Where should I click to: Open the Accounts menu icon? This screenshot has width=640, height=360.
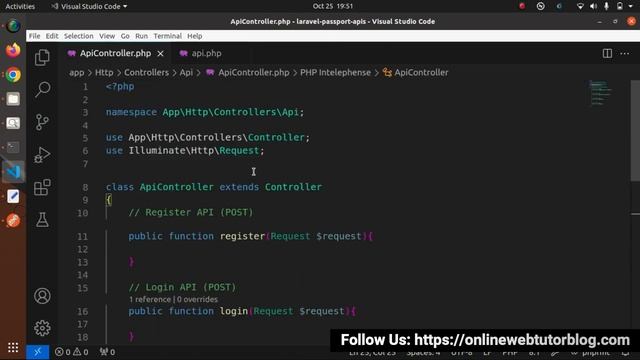tap(42, 296)
